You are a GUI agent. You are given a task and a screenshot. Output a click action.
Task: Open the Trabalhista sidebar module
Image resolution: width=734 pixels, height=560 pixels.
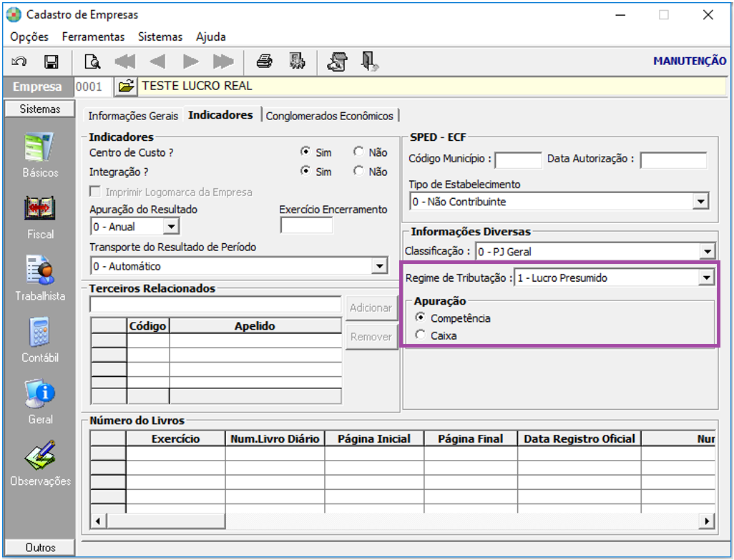tap(40, 279)
